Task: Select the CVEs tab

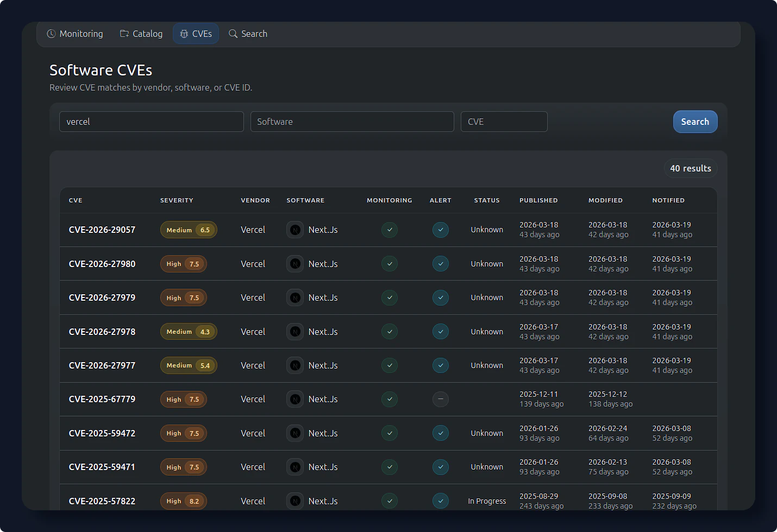Action: coord(196,34)
